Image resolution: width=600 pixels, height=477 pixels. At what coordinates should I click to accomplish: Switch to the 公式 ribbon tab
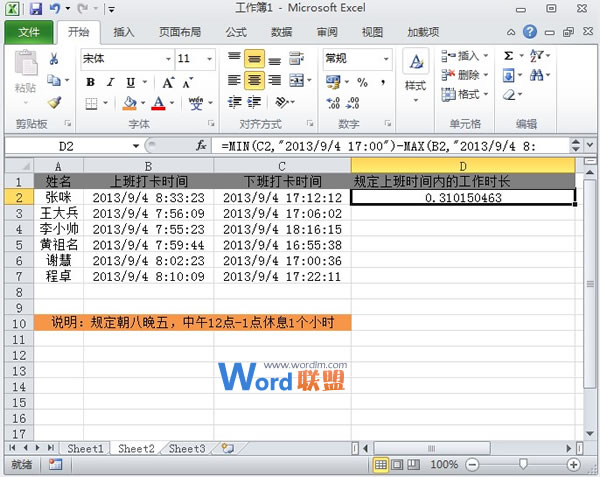click(236, 32)
